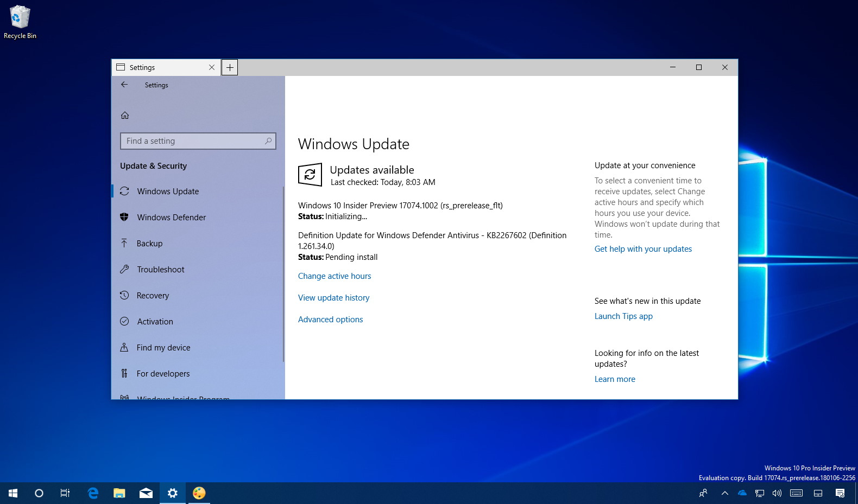This screenshot has width=858, height=504.
Task: Open the Paint palette app on the taskbar
Action: 199,493
